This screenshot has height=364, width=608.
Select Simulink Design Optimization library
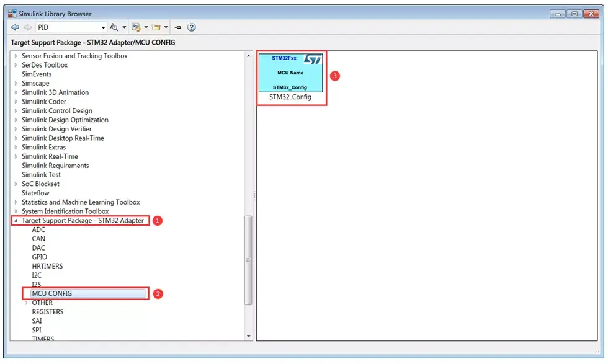[x=65, y=120]
